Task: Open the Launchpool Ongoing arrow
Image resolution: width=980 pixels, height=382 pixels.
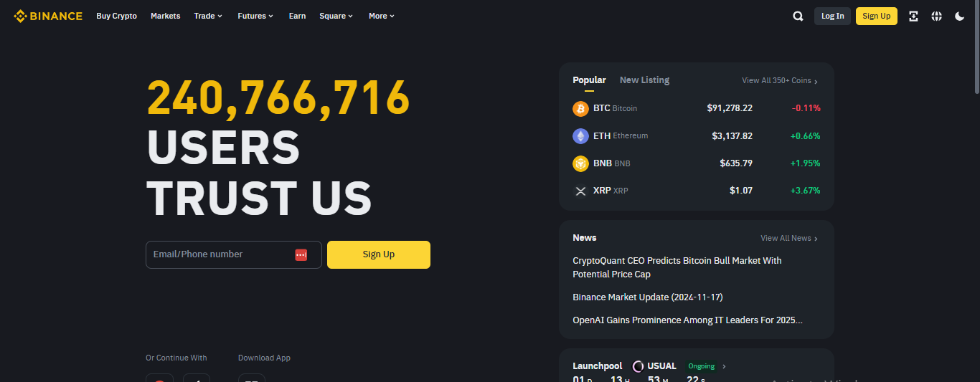Action: point(724,366)
